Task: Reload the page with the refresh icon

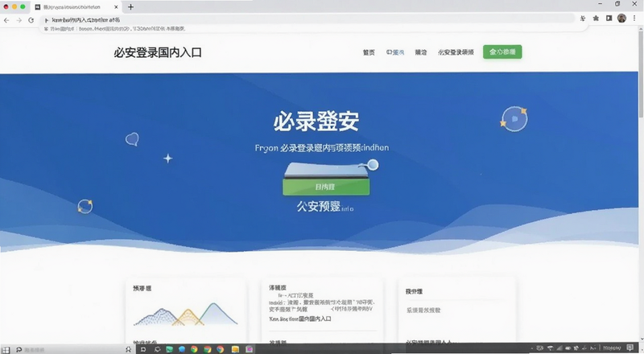Action: click(x=31, y=20)
